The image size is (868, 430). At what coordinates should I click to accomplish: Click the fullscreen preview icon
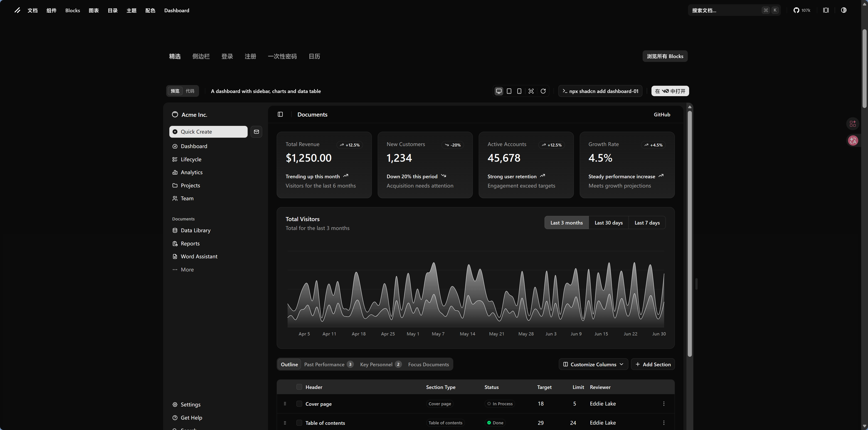coord(531,91)
